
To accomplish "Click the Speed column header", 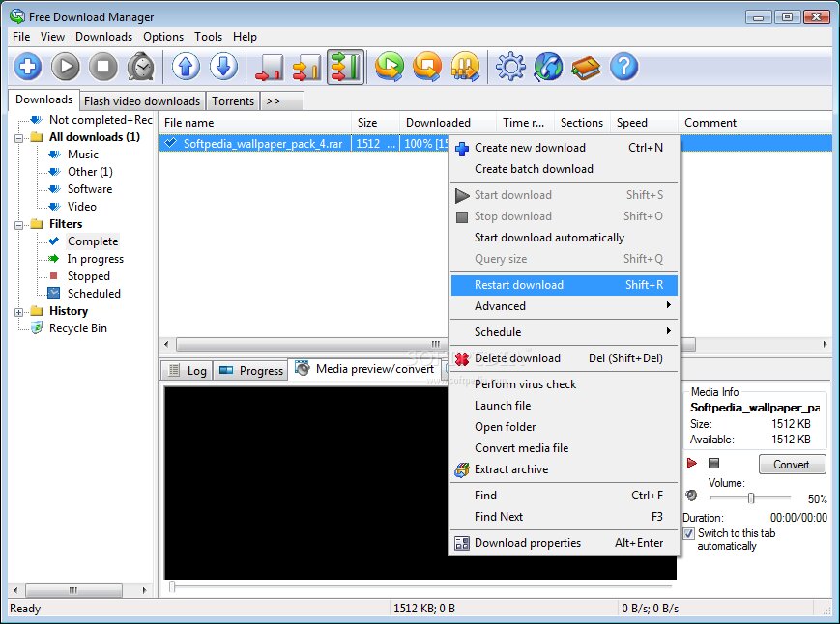I will click(645, 123).
